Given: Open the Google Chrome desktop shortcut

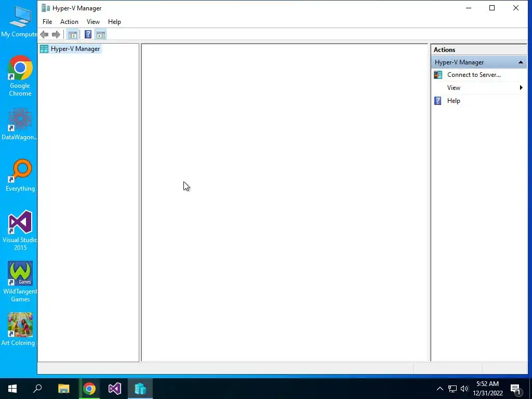Looking at the screenshot, I should [20, 76].
